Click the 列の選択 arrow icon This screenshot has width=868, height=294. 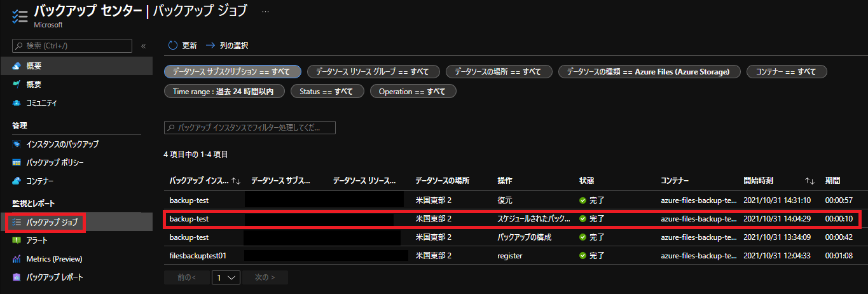[210, 46]
